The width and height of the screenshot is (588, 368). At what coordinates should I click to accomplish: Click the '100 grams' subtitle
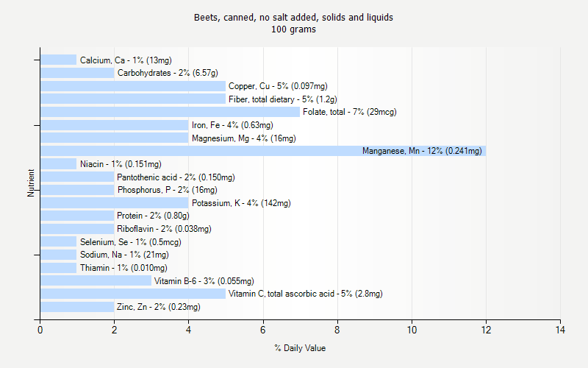pos(293,29)
